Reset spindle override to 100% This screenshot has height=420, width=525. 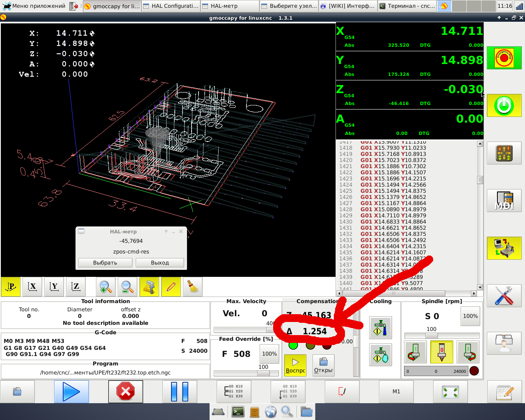[470, 316]
